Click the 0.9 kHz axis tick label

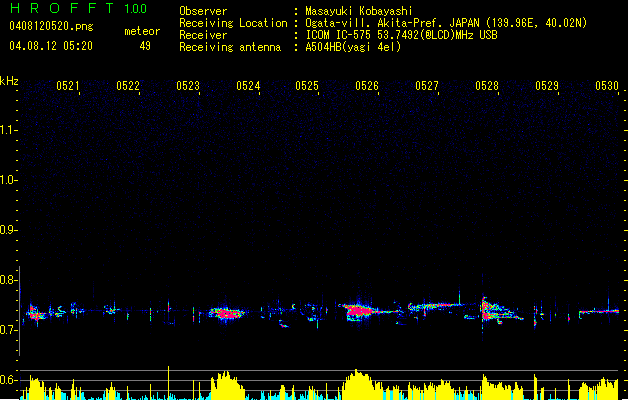pyautogui.click(x=8, y=230)
